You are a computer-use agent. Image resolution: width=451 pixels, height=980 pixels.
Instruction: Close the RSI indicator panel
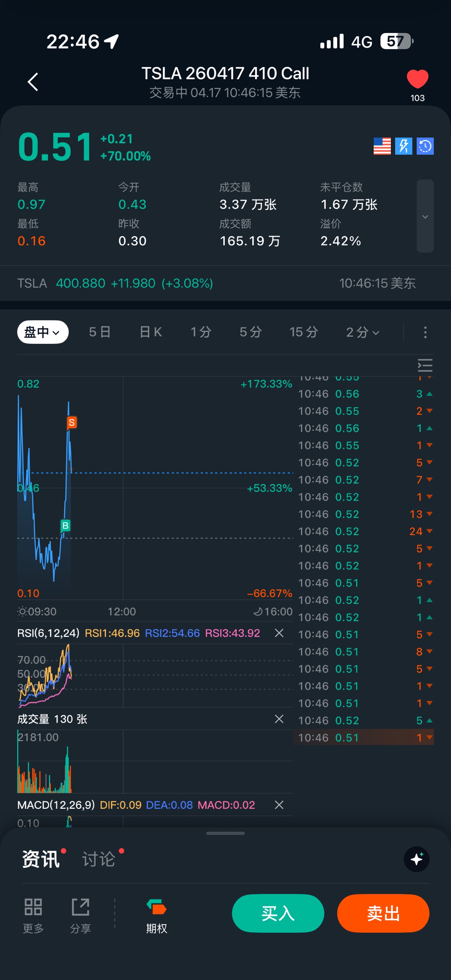[x=279, y=633]
